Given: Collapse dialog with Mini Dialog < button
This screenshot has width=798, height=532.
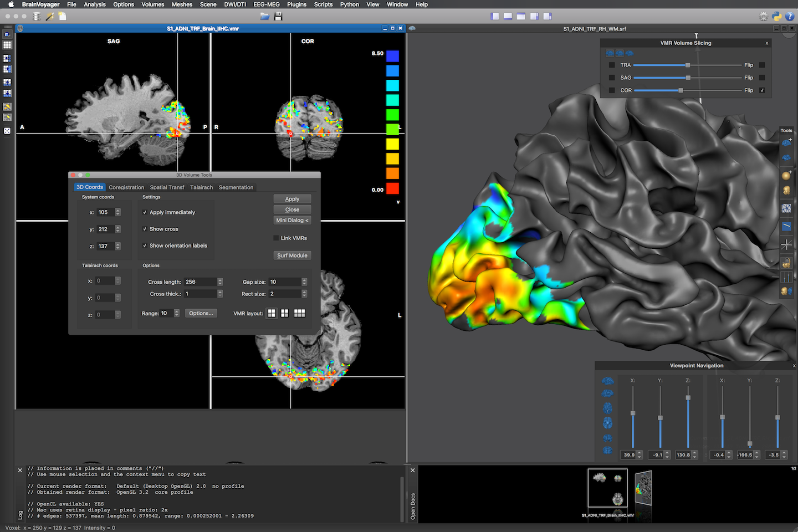Looking at the screenshot, I should coord(292,220).
